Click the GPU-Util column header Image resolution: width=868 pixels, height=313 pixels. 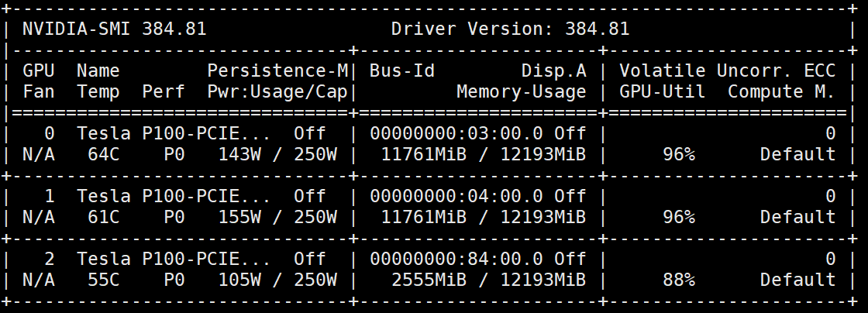[662, 91]
